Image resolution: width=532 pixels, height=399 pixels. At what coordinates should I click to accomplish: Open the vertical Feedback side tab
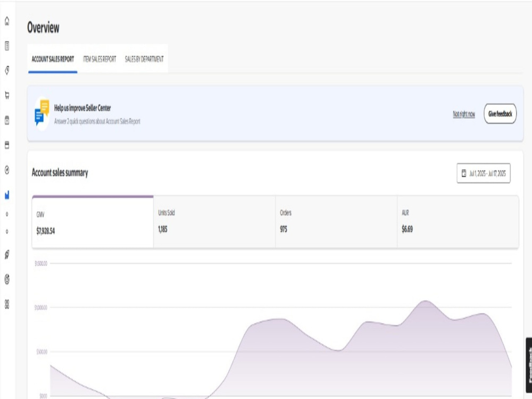(529, 365)
